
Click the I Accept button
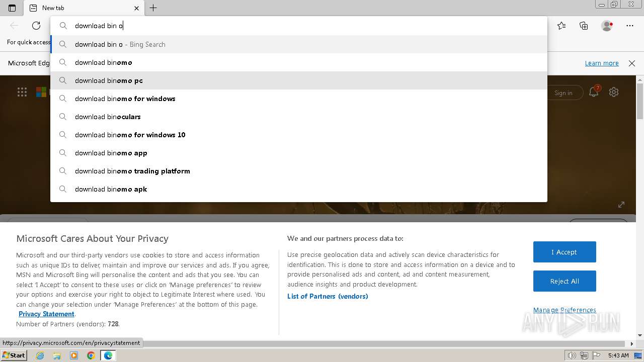(565, 252)
